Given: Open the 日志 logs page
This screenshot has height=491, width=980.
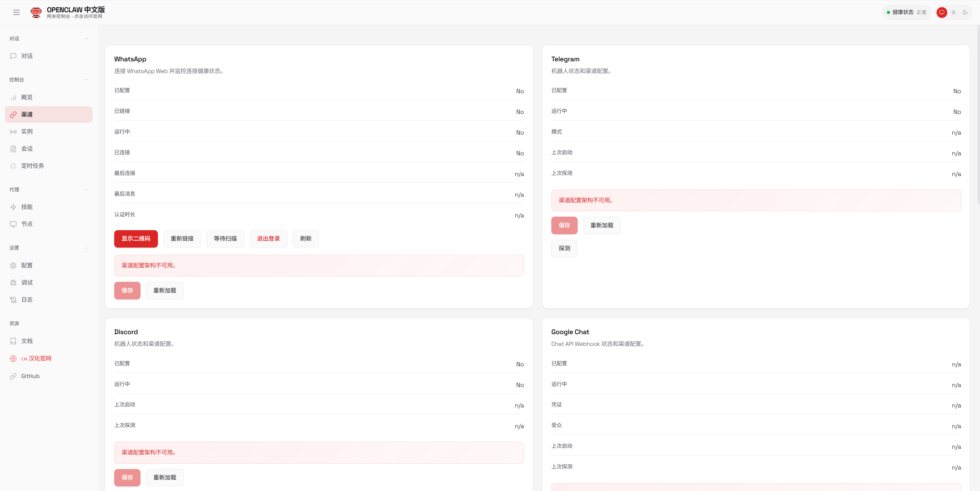Looking at the screenshot, I should coord(27,299).
